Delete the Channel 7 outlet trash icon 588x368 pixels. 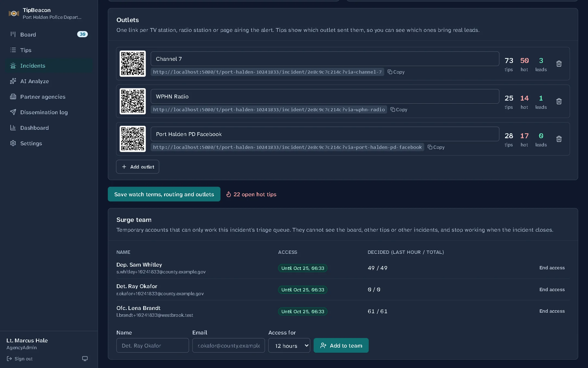point(559,64)
